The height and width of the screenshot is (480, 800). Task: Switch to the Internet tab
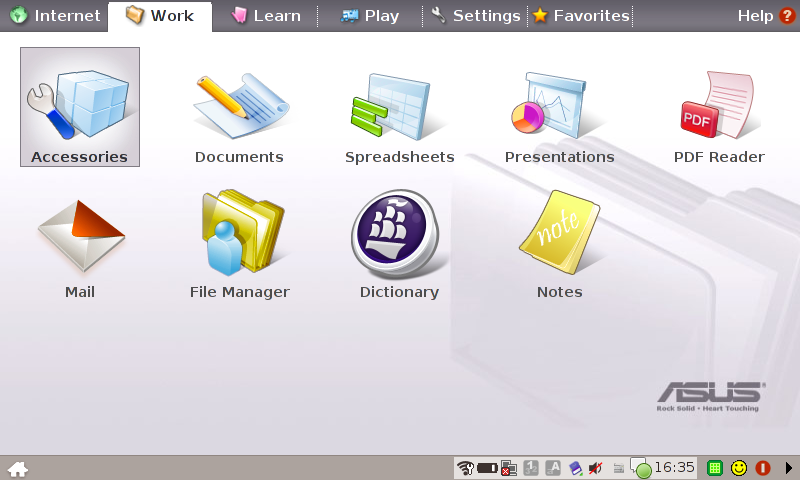55,16
